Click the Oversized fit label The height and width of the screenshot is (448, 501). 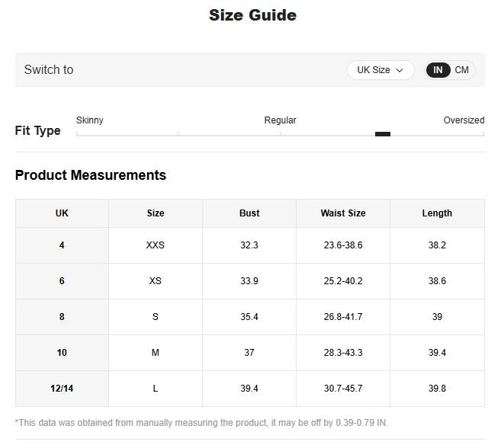pos(464,120)
